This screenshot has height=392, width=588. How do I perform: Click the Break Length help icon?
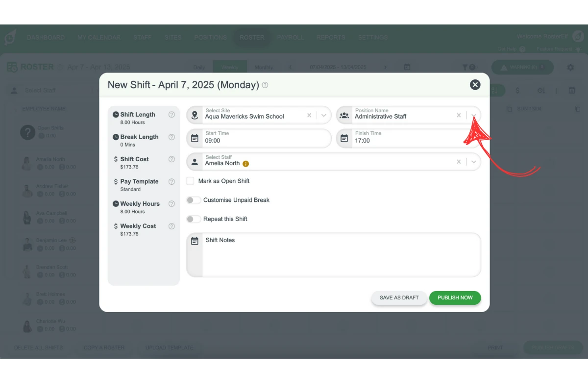(171, 137)
